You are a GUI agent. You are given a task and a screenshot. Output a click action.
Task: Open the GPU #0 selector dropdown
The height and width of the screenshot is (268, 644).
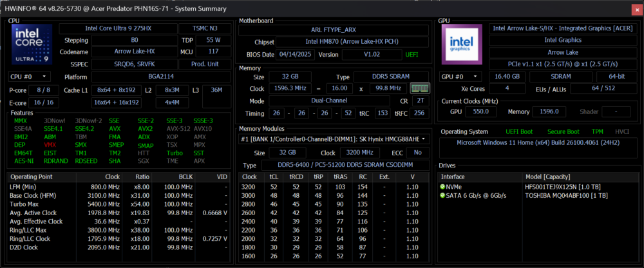(x=461, y=77)
